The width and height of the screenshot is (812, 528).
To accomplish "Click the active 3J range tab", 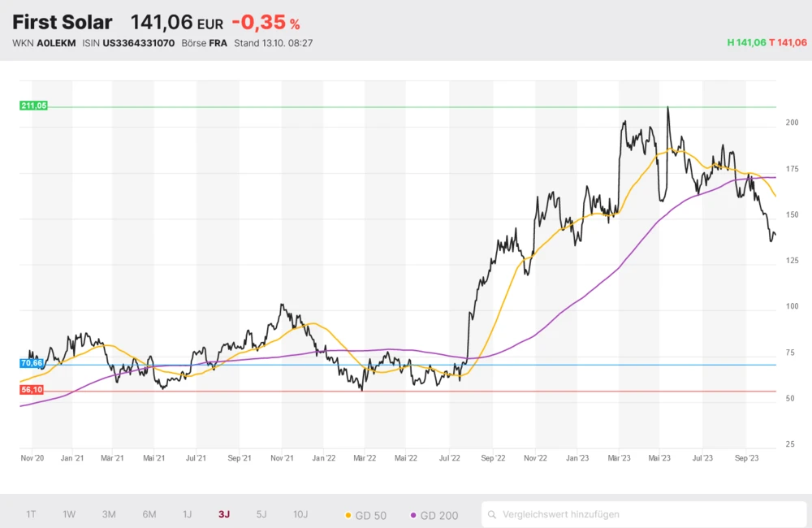I will tap(223, 514).
